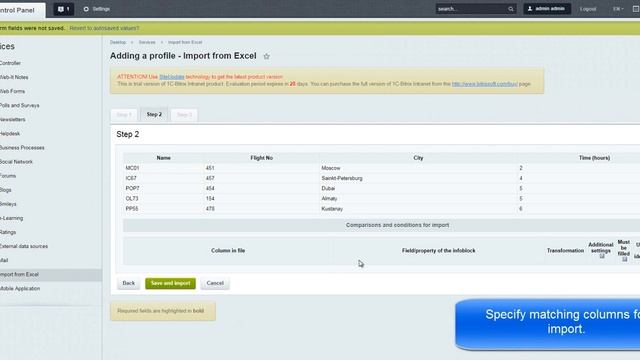Click the Saint-Petersburg city cell
Viewport: 640px width, 360px height.
342,178
